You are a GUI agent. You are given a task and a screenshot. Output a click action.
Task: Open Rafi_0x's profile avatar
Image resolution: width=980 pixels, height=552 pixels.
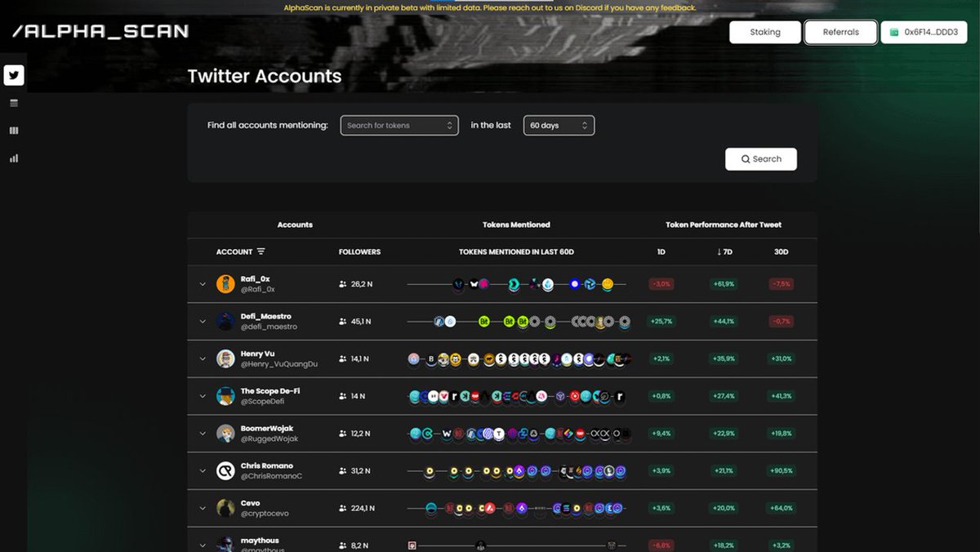coord(225,284)
